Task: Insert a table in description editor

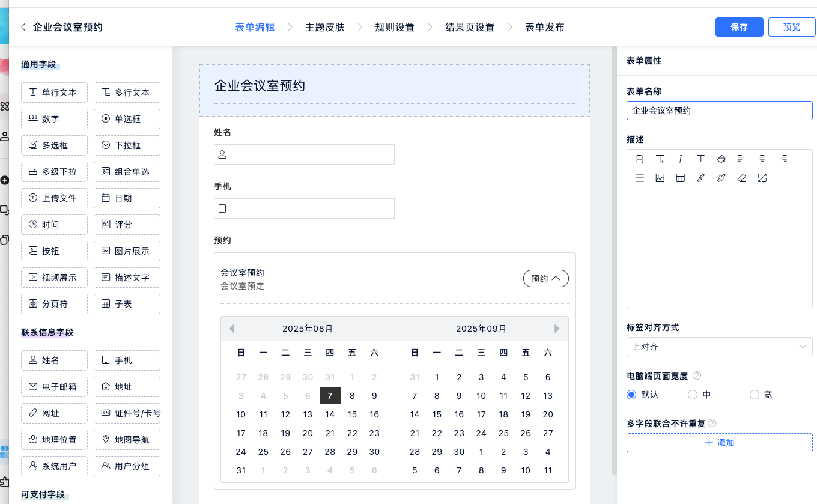Action: (x=681, y=178)
